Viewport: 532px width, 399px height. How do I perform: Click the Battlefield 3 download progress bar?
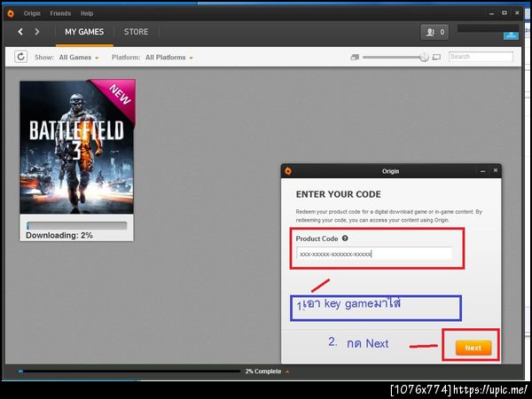pyautogui.click(x=76, y=225)
